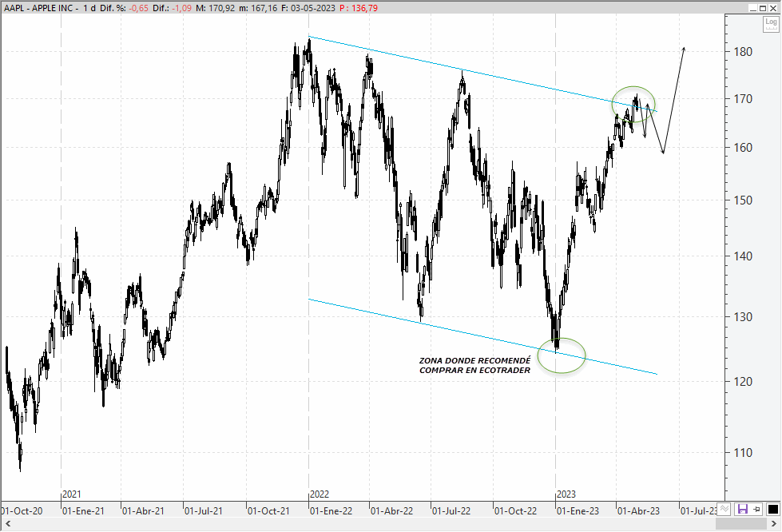Click the 01-Abr-21 date label
782x532 pixels.
[x=143, y=511]
